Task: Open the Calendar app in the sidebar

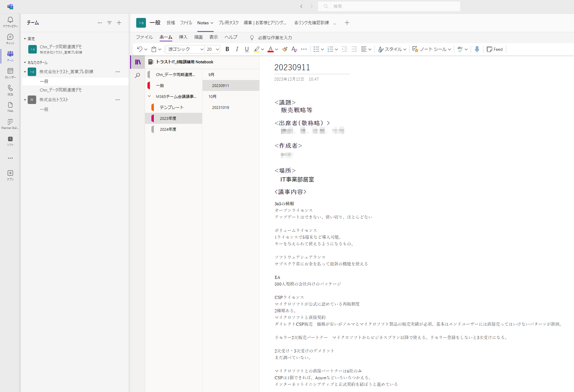Action: point(10,73)
